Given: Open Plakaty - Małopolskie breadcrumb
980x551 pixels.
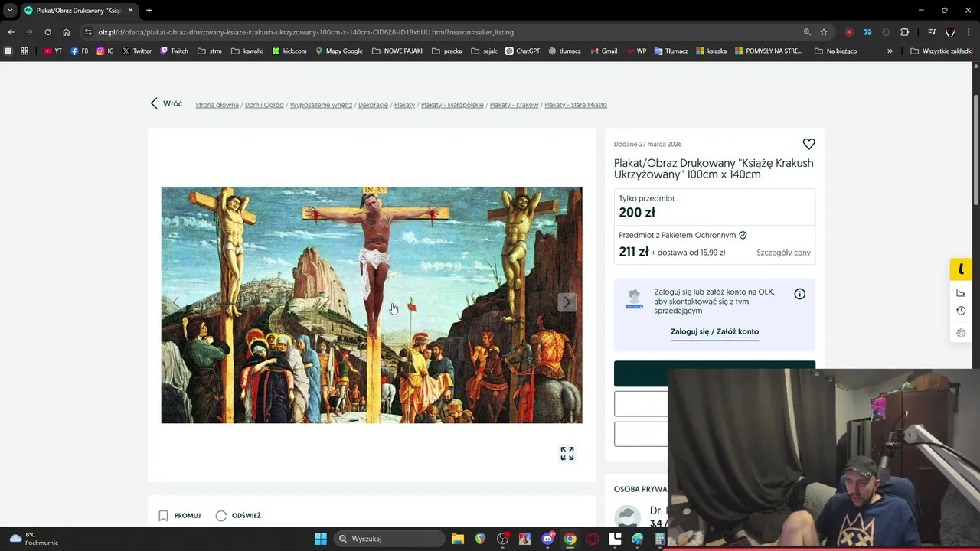Looking at the screenshot, I should click(x=452, y=105).
